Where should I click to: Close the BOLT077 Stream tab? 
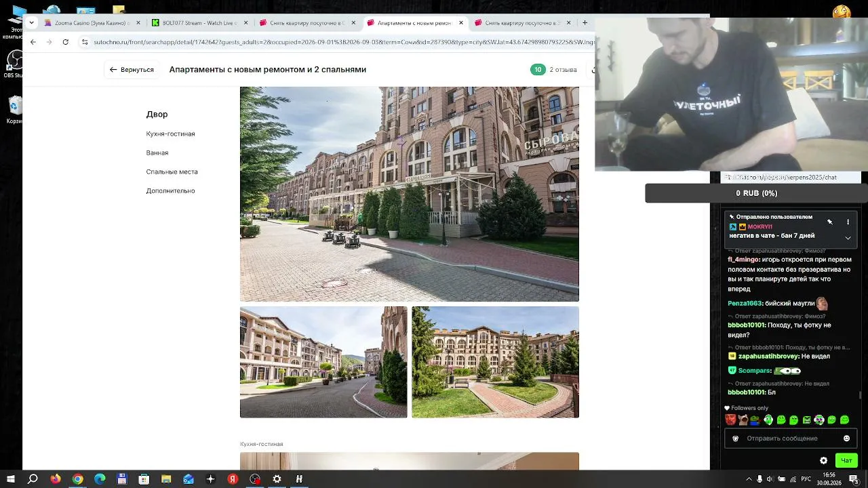(245, 22)
